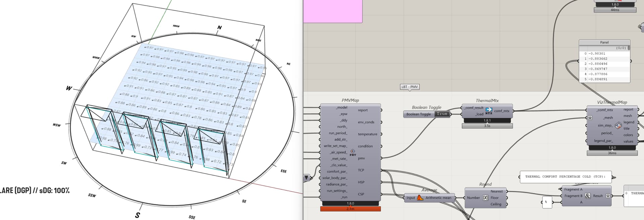Click the THERMAL COMFORT PERCENTAGE COLD text panel
Viewport: 644px width, 220px height.
[x=565, y=177]
